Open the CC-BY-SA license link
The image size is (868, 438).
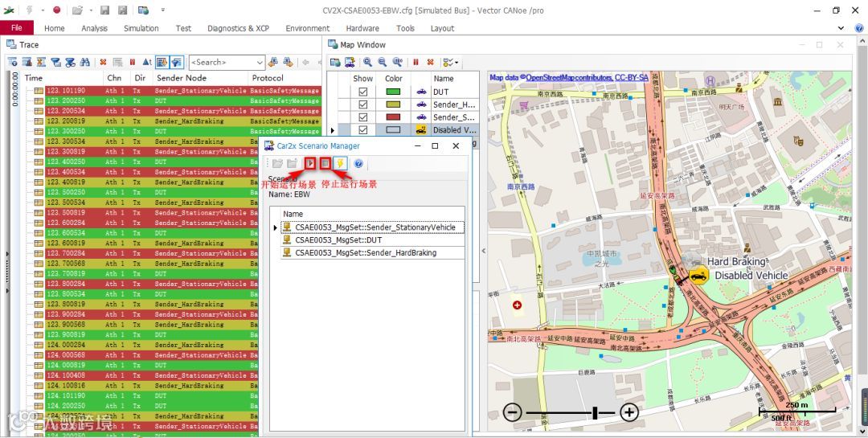632,78
